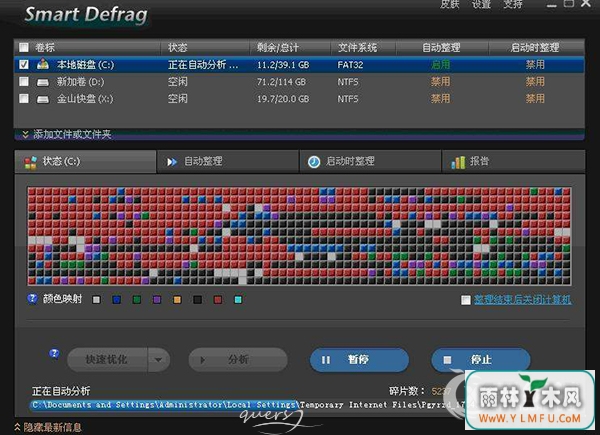Toggle 禁用 auto defrag for 金山快盘 (X:)

[x=440, y=99]
